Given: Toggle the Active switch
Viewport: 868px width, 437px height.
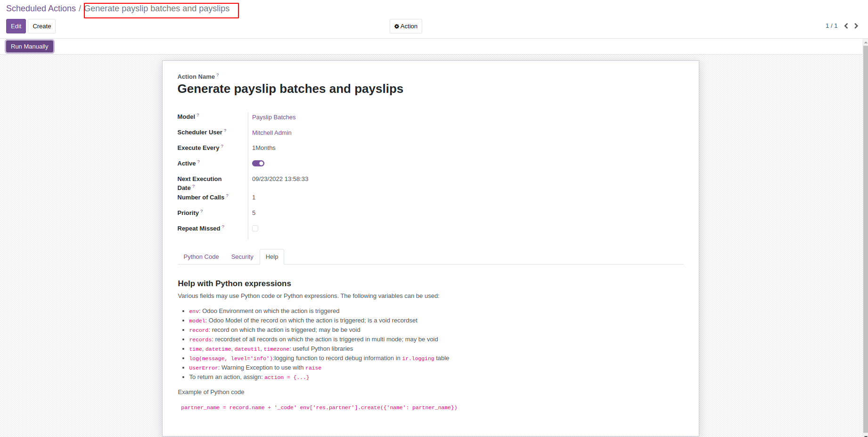Looking at the screenshot, I should click(x=258, y=164).
